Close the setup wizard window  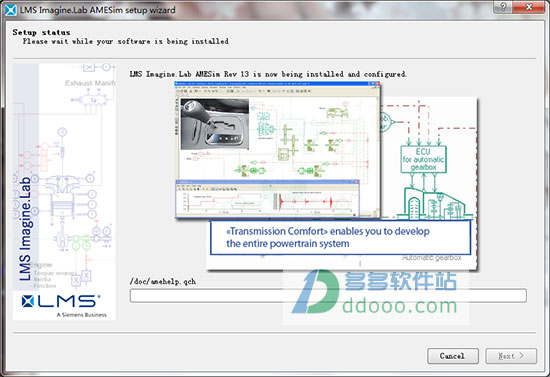point(530,7)
